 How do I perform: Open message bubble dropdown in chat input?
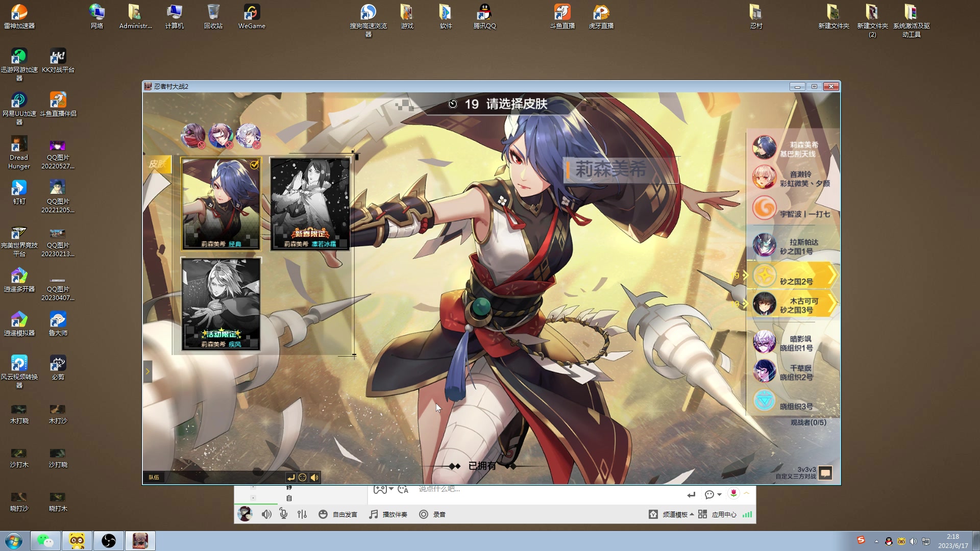[713, 494]
